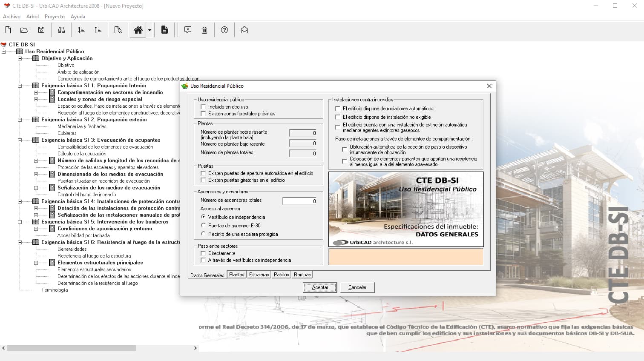The width and height of the screenshot is (644, 361).
Task: Check Incluido en otro uso
Action: 203,107
